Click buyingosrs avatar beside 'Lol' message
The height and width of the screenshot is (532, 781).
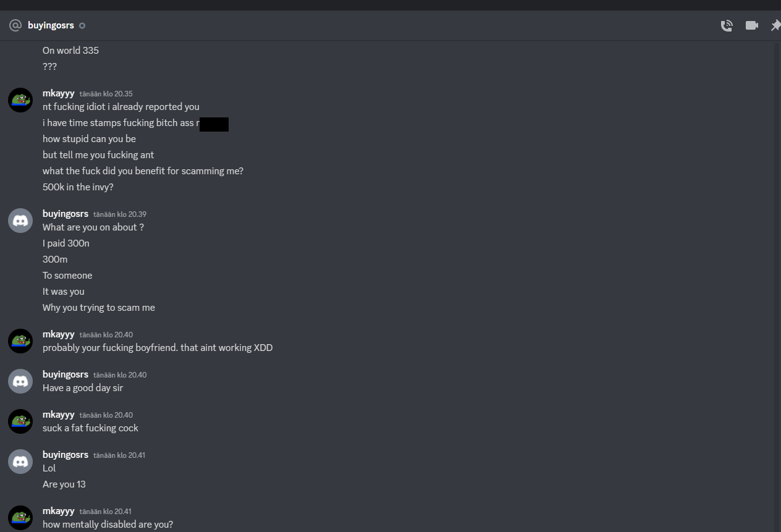(x=20, y=462)
